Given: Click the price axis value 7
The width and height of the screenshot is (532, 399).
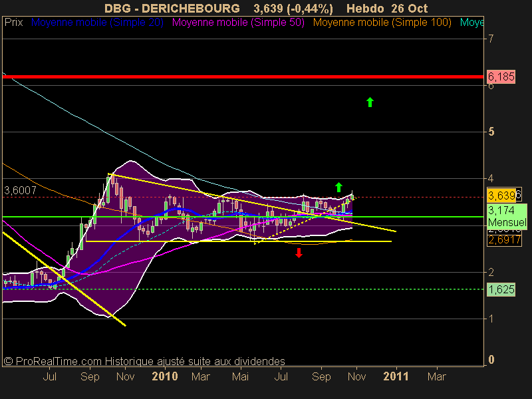Looking at the screenshot, I should [491, 39].
